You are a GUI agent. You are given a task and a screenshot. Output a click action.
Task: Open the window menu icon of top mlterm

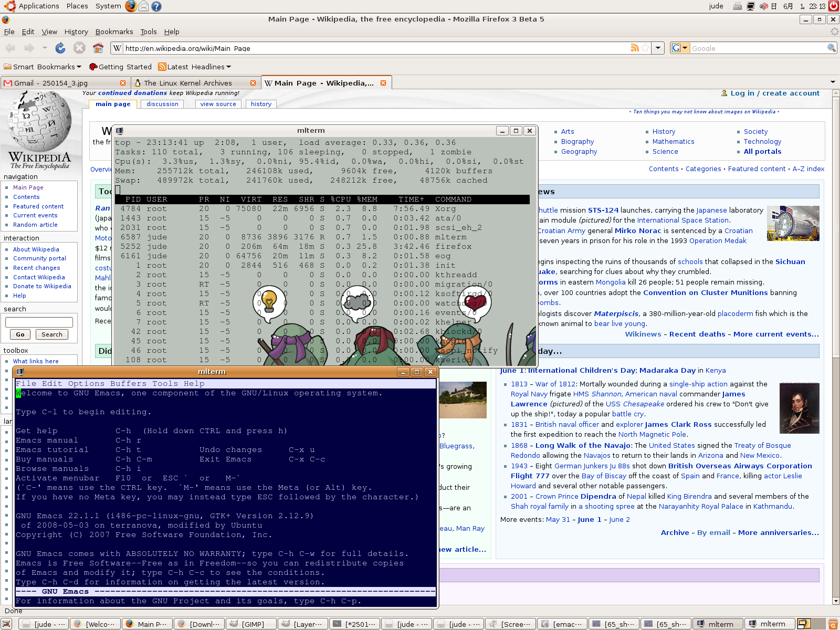[x=120, y=131]
